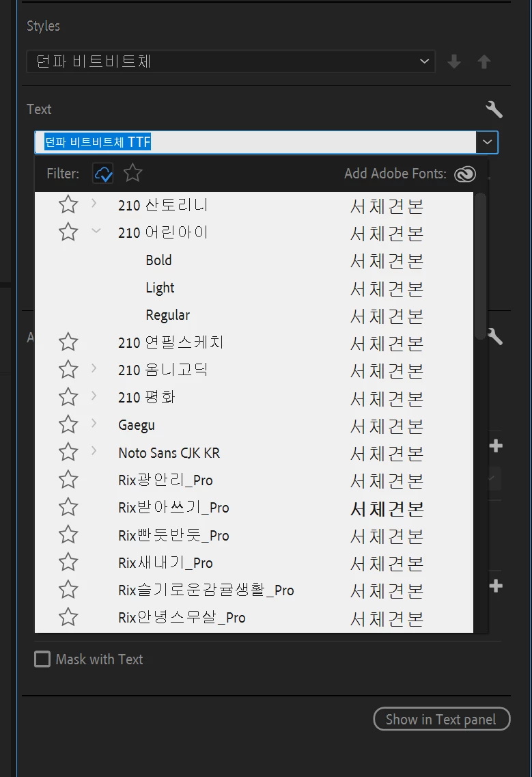Image resolution: width=532 pixels, height=777 pixels.
Task: Select the 210 옴니고딕 font name
Action: point(163,370)
